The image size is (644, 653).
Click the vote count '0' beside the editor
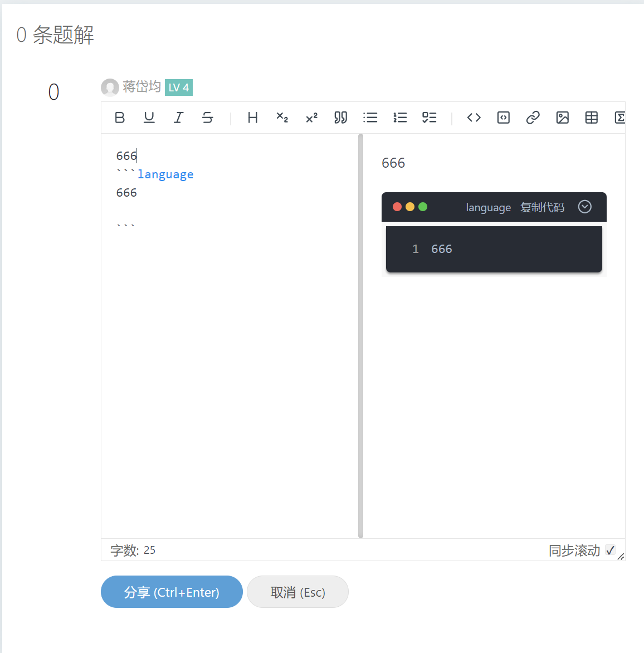tap(53, 92)
